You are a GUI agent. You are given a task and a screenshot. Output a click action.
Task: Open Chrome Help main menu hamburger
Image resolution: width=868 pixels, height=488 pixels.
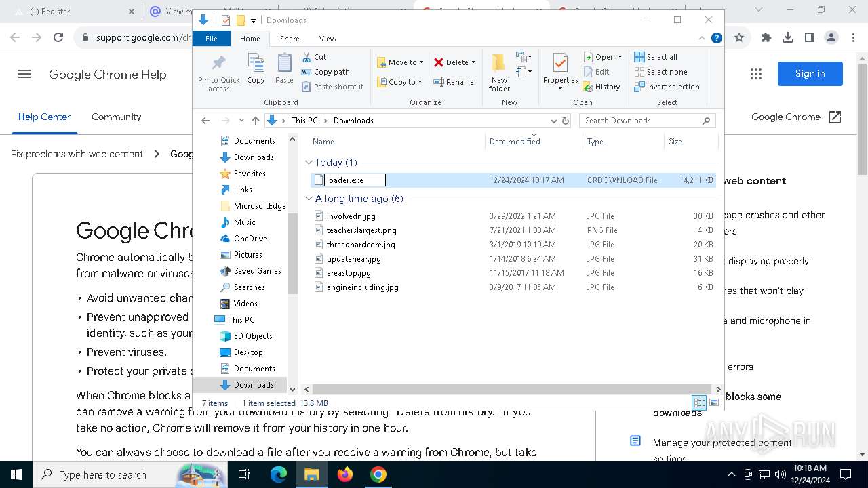(24, 75)
